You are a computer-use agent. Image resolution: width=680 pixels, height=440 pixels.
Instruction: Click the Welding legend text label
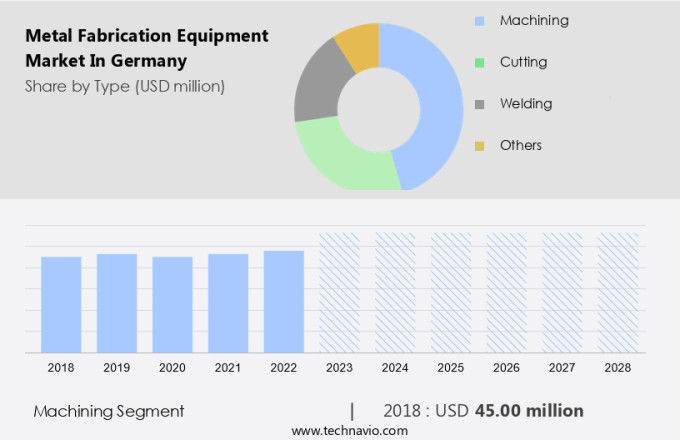click(x=526, y=104)
